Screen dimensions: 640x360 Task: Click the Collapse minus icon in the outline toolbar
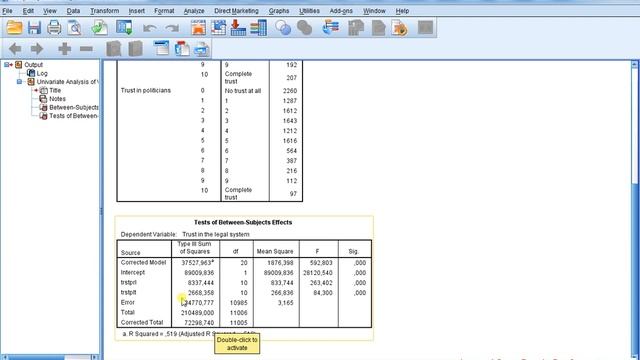(86, 49)
